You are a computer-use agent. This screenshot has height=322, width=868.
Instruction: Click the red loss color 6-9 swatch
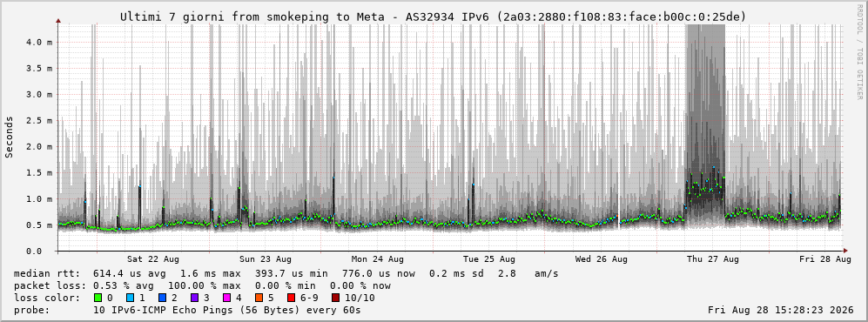point(291,298)
